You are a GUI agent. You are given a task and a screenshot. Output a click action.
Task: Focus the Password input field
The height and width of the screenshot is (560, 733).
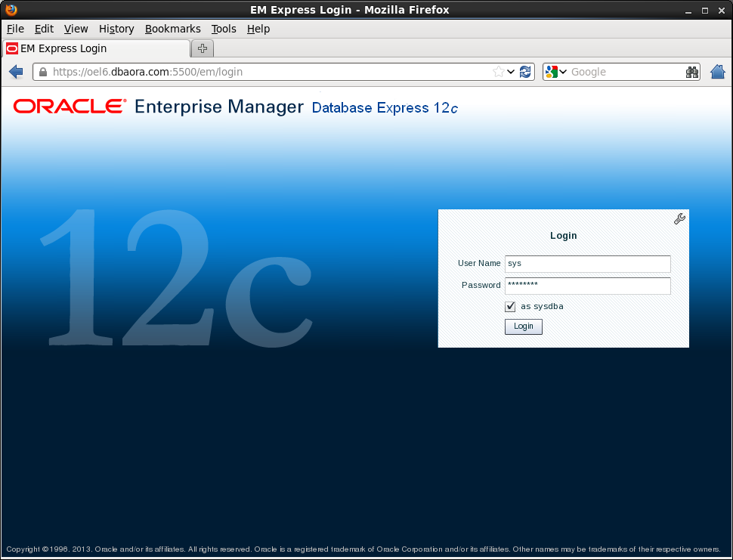click(x=588, y=286)
